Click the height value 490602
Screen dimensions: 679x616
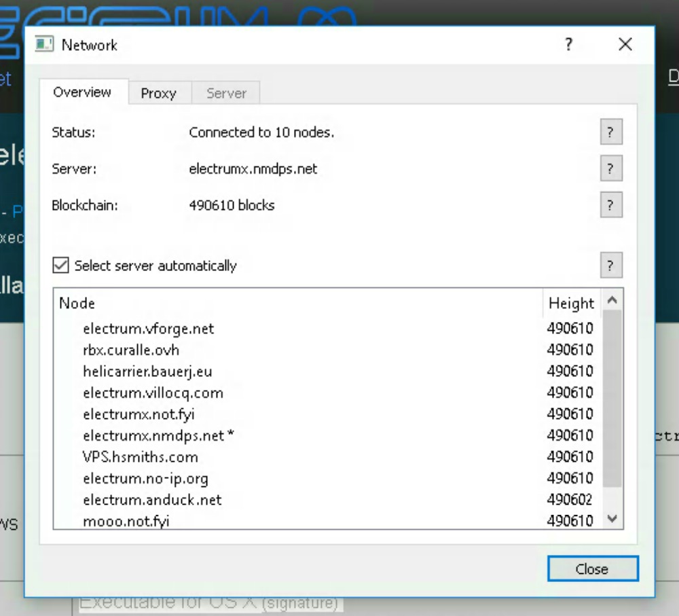tap(570, 500)
